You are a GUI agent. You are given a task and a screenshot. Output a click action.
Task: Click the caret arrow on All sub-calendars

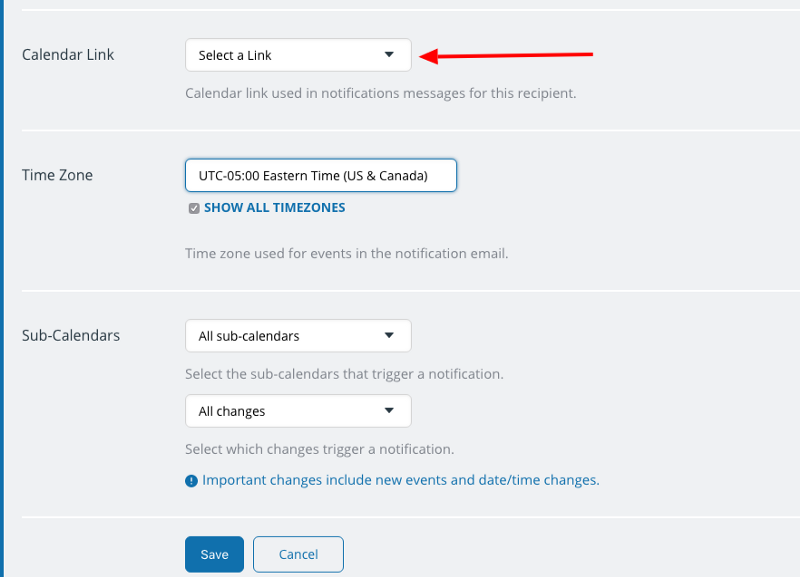389,335
